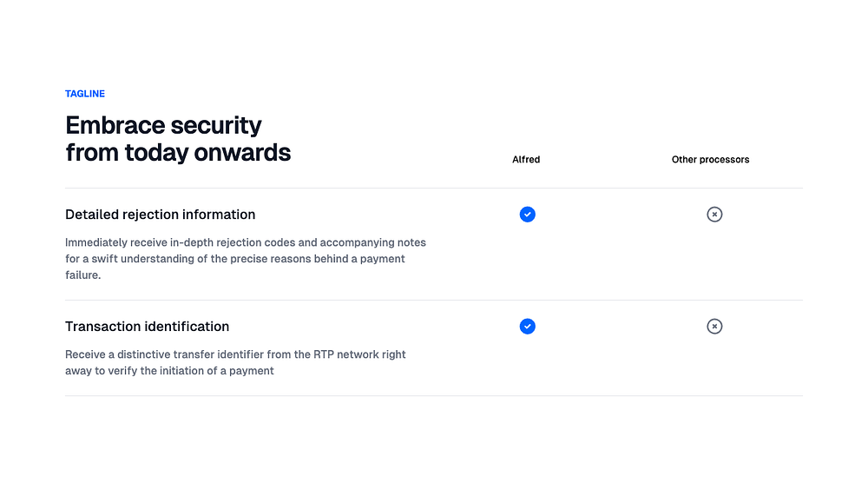The height and width of the screenshot is (483, 868).
Task: Click the gray X icon for Detailed rejection information
Action: 714,215
